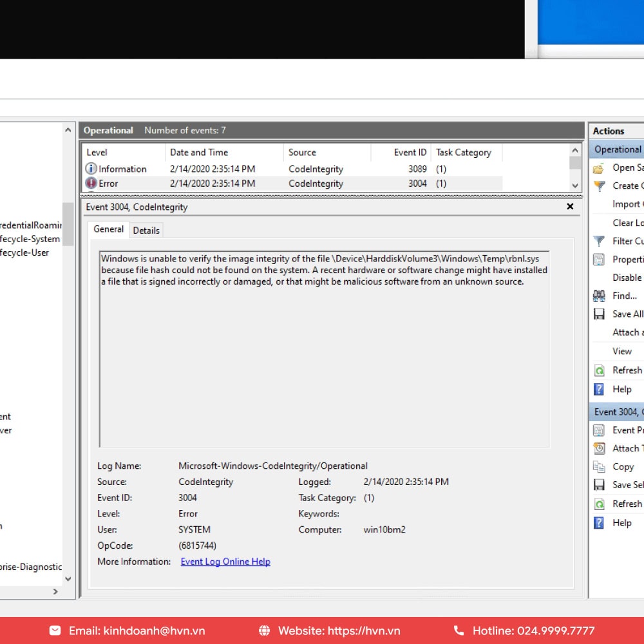644x644 pixels.
Task: Click the Refresh icon under Event 3004
Action: [599, 504]
